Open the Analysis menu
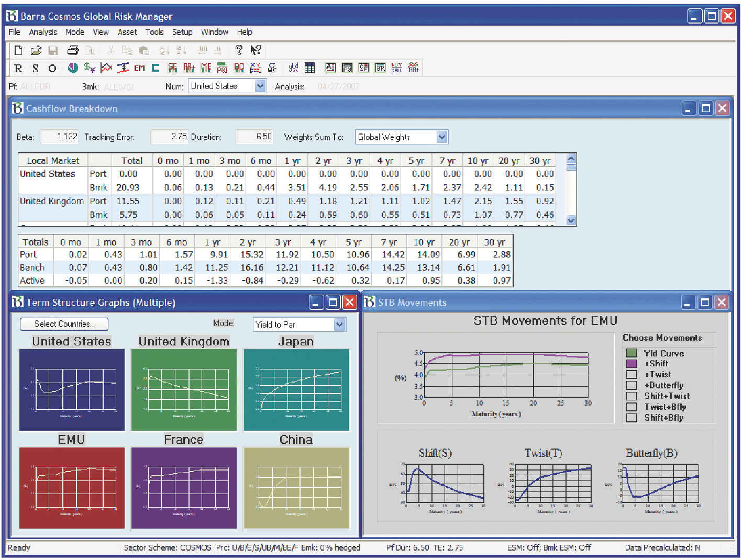743x560 pixels. (x=43, y=32)
